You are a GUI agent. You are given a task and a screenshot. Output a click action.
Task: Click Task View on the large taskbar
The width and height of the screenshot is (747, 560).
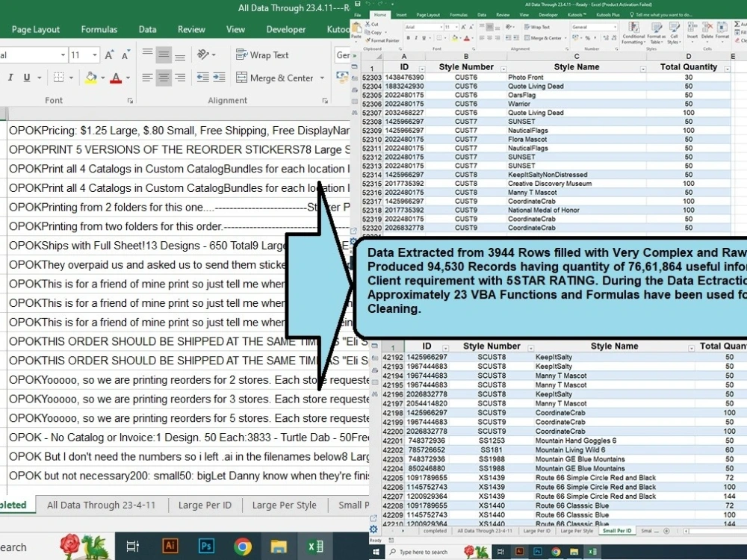[x=132, y=547]
